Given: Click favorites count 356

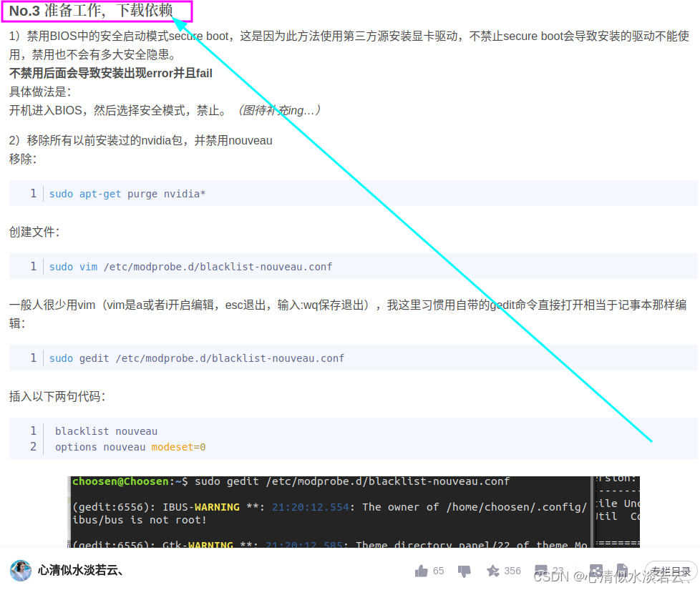Looking at the screenshot, I should (x=512, y=571).
